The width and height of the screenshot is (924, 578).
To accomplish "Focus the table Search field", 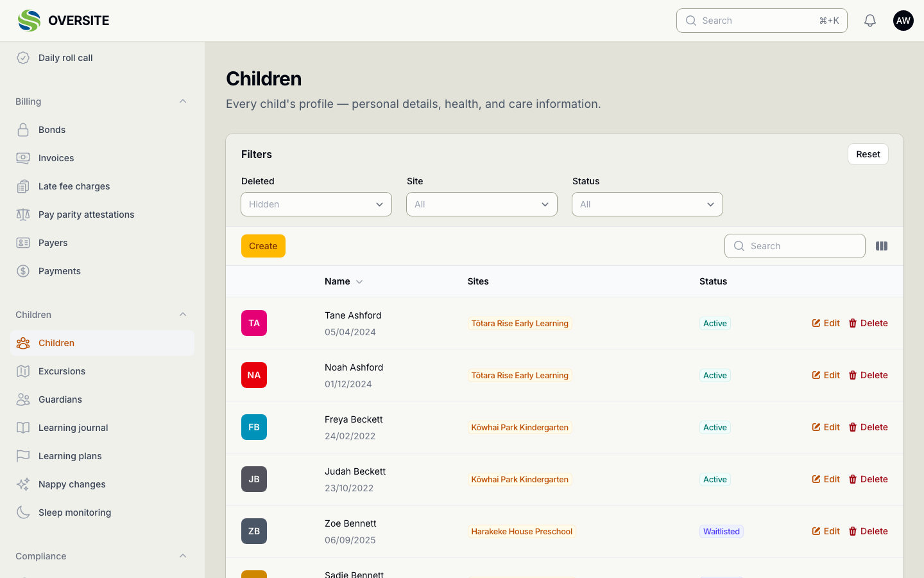I will click(795, 246).
